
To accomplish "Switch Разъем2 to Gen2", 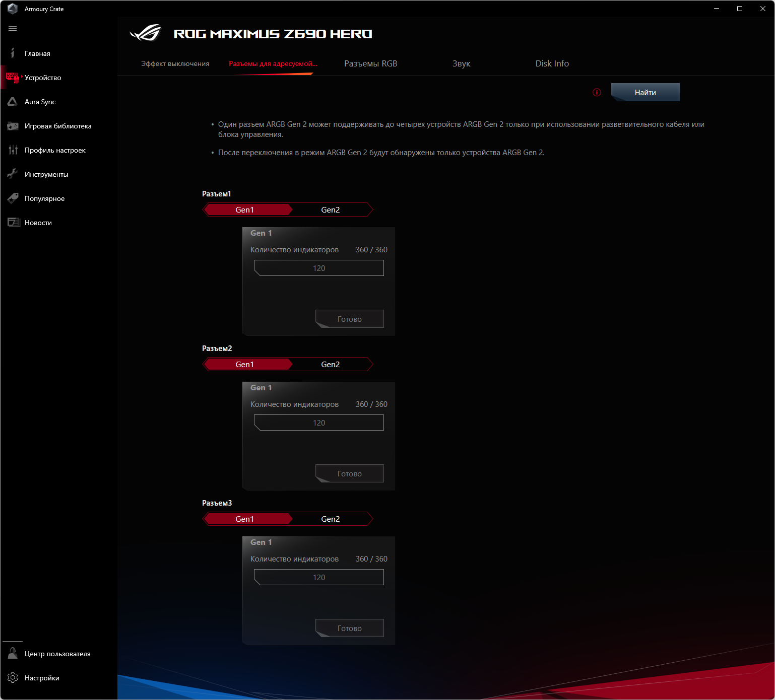I will point(331,364).
